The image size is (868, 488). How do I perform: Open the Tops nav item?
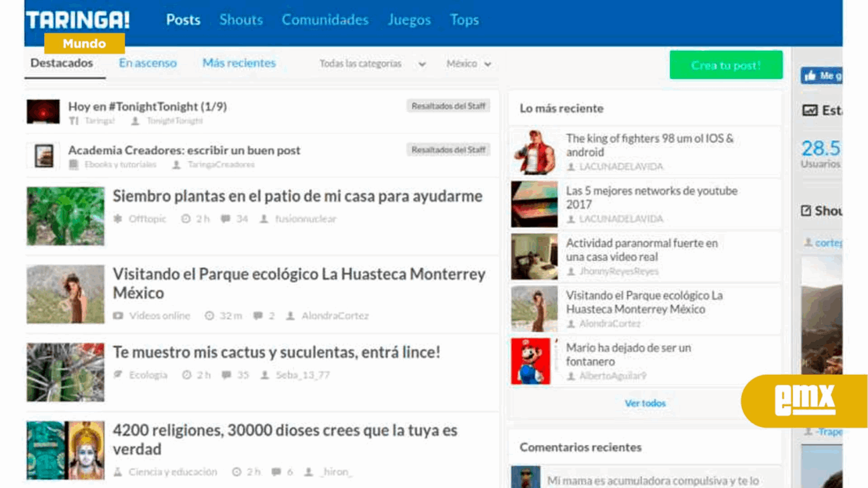[464, 20]
